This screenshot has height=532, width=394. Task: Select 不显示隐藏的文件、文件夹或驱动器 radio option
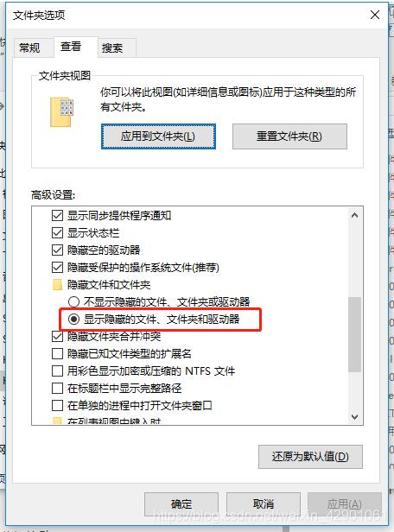[73, 301]
